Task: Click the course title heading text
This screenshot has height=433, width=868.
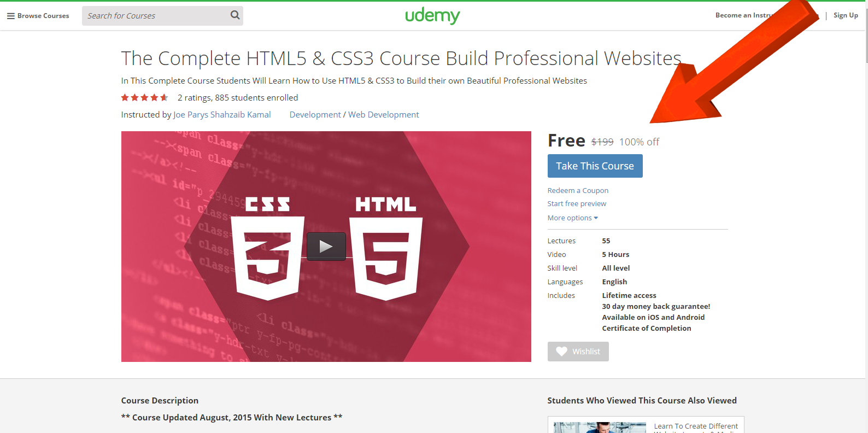Action: pos(401,58)
